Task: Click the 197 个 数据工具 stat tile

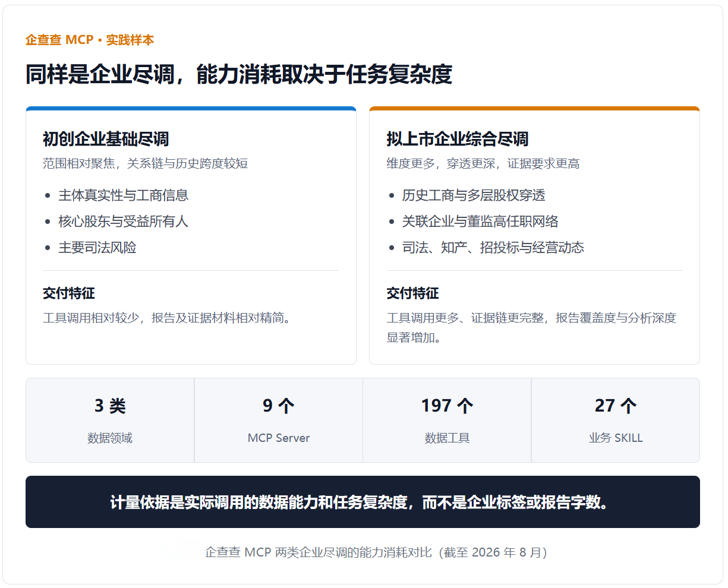Action: (x=447, y=420)
